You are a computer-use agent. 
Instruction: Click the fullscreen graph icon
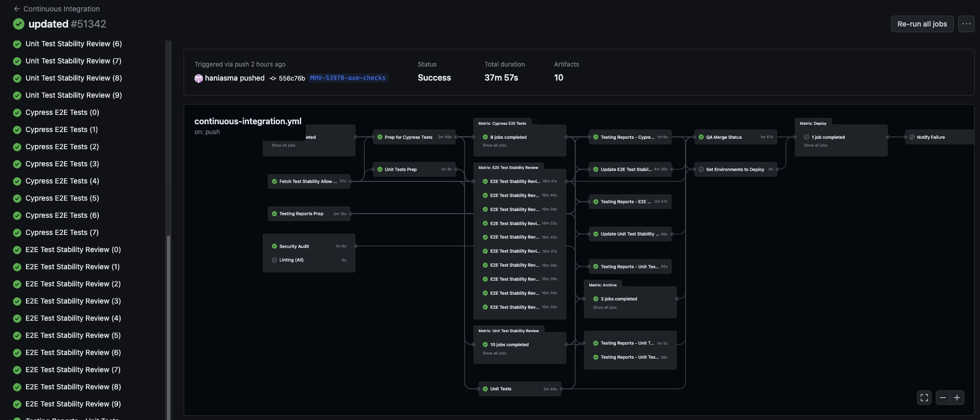tap(924, 398)
